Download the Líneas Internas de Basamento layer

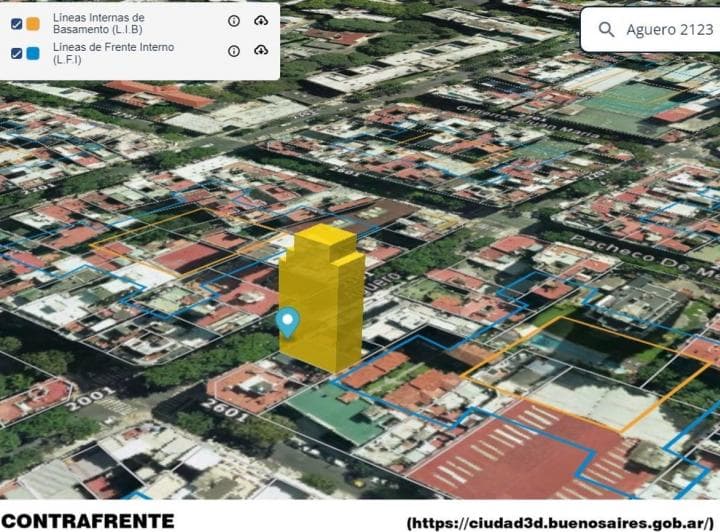[x=261, y=21]
